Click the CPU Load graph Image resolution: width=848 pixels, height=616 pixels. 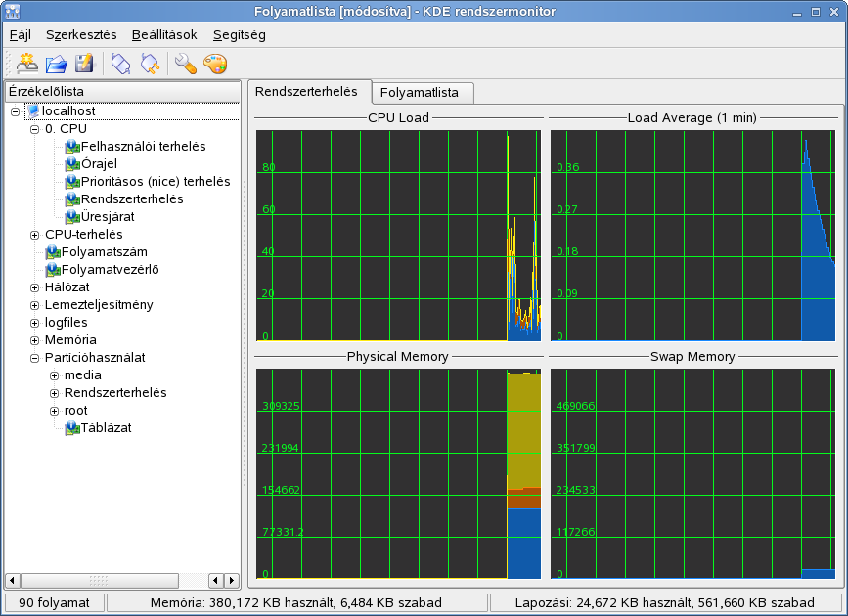click(399, 236)
